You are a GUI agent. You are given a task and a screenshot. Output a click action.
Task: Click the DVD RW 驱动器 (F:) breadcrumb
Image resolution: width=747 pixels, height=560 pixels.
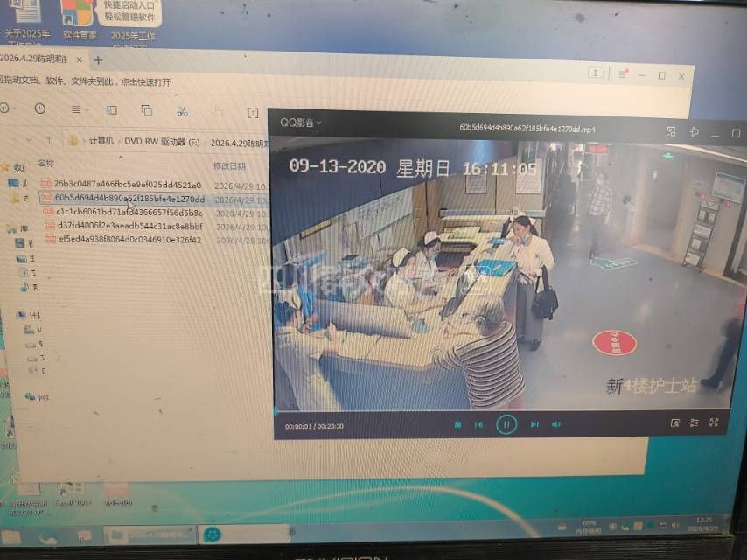162,142
